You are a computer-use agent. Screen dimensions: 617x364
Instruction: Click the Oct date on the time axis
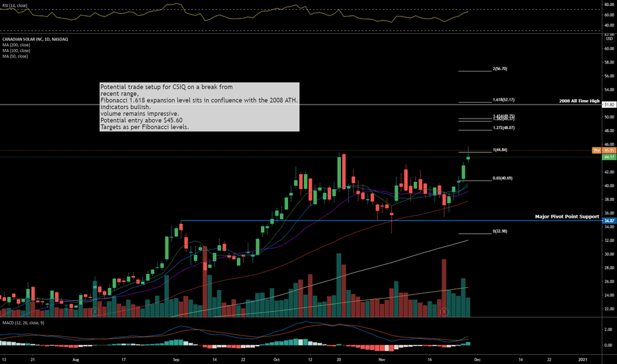pos(277,359)
